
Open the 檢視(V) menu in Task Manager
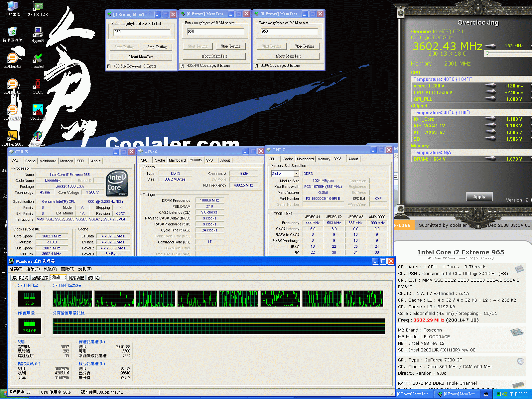50,269
